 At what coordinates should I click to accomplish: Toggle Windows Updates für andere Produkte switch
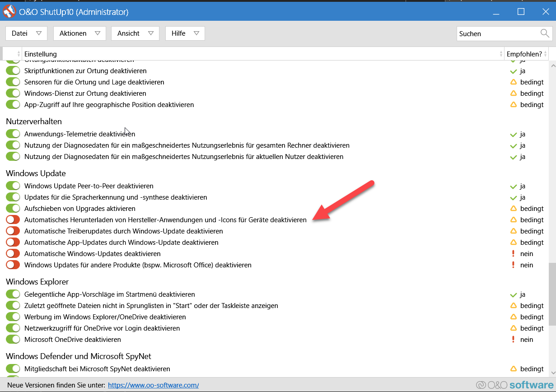tap(13, 265)
